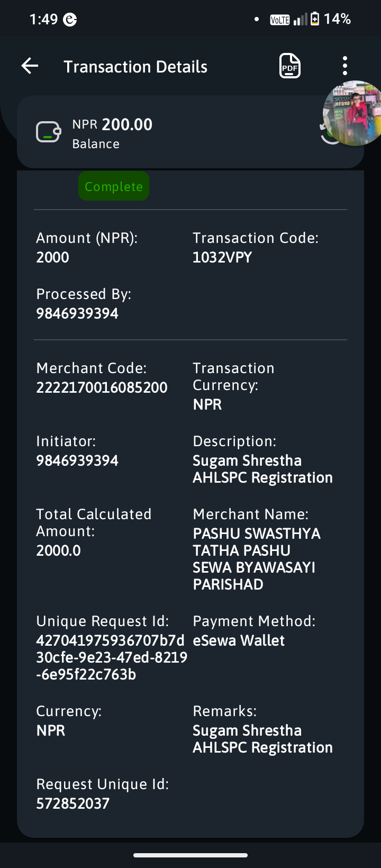This screenshot has width=381, height=868.
Task: Open the floating profile picture bubble
Action: point(353,113)
